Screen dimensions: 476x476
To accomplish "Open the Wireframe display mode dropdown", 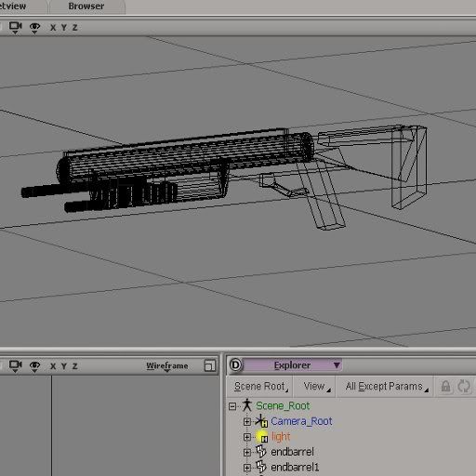I will (x=167, y=366).
